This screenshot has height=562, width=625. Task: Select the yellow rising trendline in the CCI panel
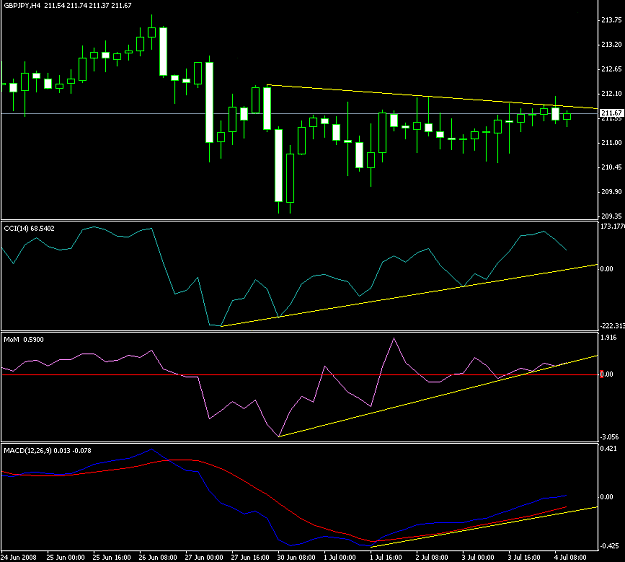(x=409, y=295)
